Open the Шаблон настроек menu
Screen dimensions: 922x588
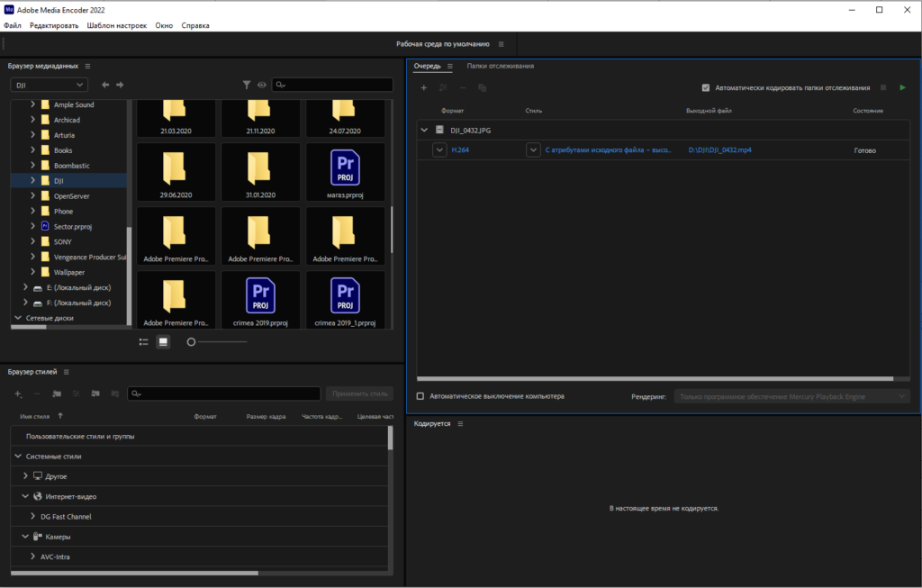point(116,25)
